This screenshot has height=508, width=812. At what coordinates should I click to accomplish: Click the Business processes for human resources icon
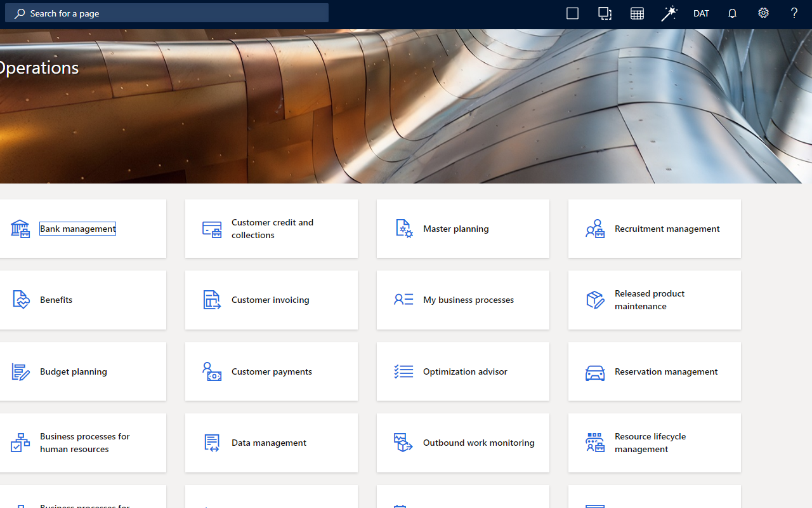[x=20, y=443]
